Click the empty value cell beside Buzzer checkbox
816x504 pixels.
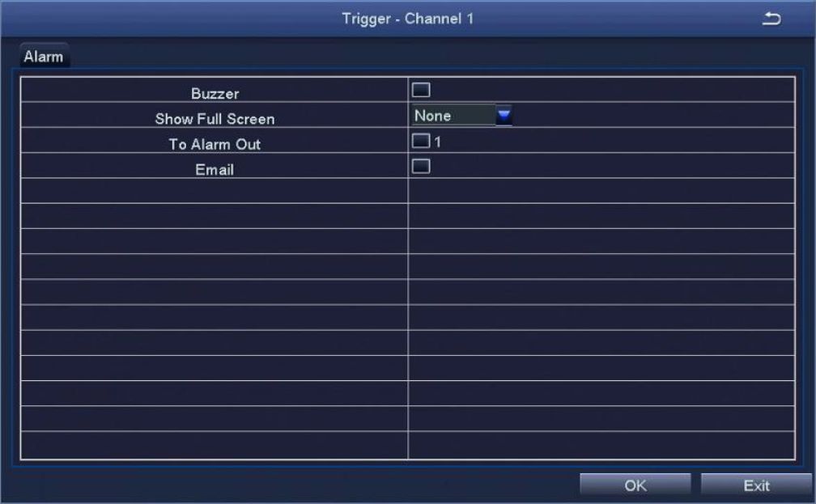coord(613,90)
